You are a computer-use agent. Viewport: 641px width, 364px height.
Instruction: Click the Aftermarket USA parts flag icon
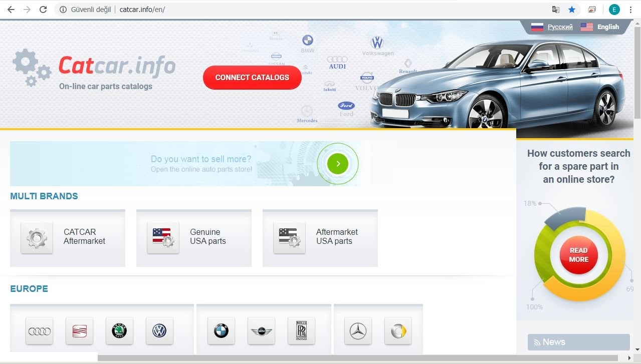[x=289, y=238]
